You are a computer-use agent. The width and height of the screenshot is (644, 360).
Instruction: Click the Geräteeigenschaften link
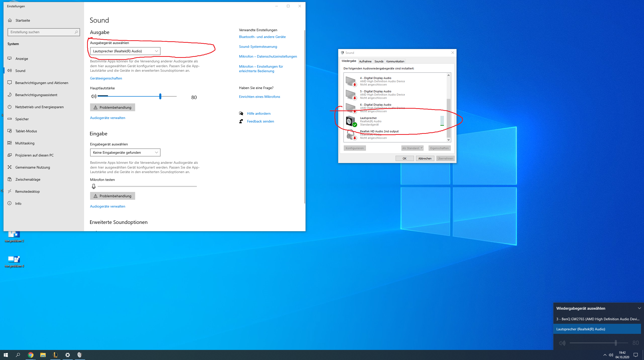106,78
